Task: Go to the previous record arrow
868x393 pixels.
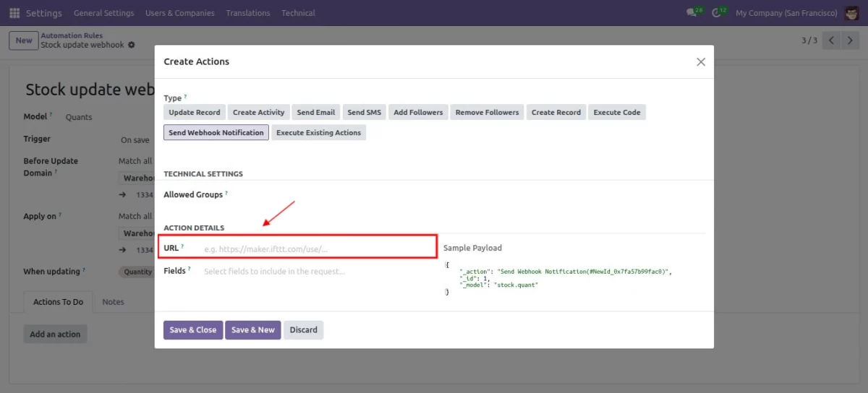Action: (832, 40)
